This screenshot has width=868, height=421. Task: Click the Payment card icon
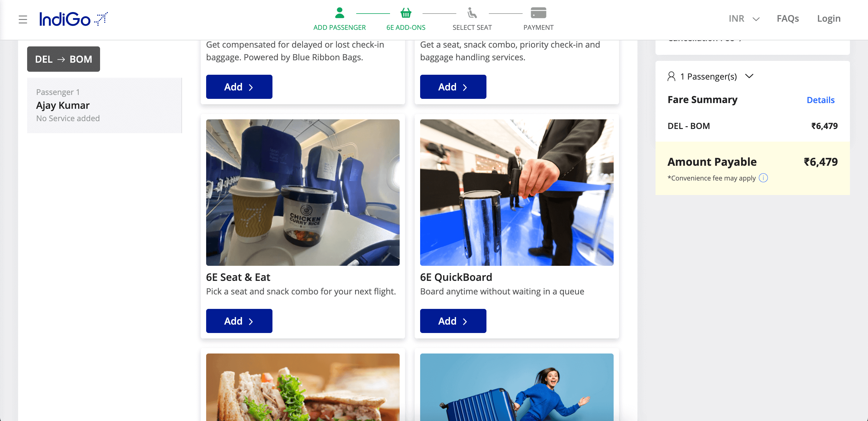click(538, 13)
